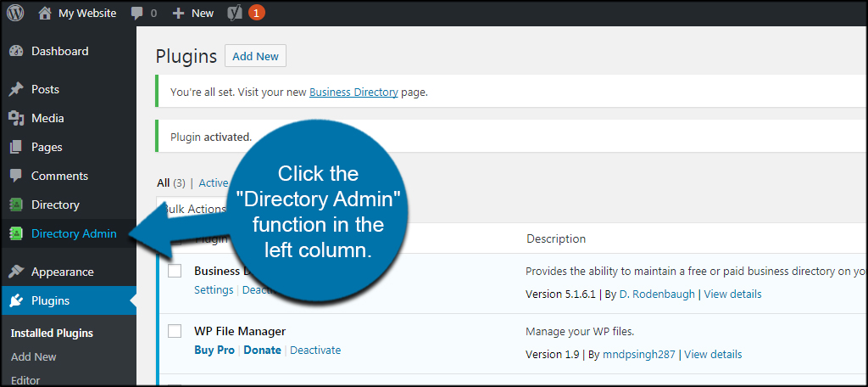Filter plugins by Active

click(x=213, y=183)
